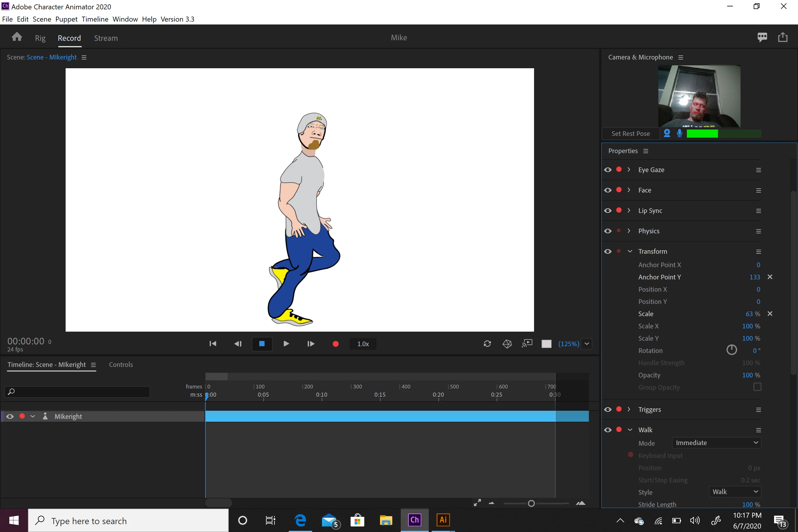Viewport: 798px width, 532px height.
Task: Disarm the Lip Sync record dot
Action: coord(619,210)
